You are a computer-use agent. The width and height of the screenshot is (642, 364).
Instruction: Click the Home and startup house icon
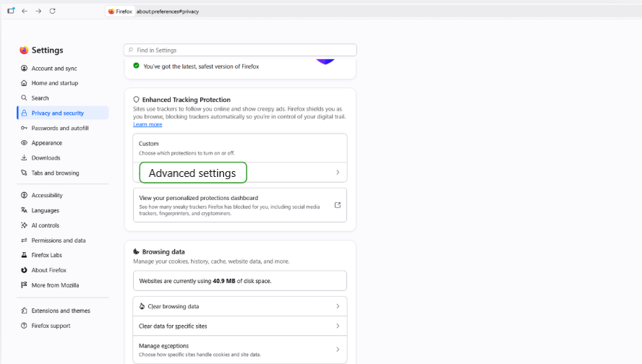coord(24,83)
